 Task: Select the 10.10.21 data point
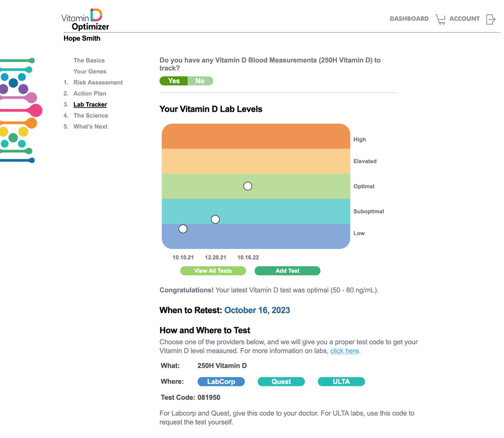(183, 229)
